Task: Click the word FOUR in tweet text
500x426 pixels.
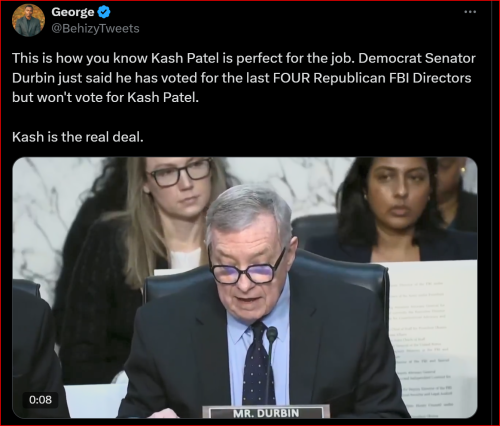Action: pos(292,78)
